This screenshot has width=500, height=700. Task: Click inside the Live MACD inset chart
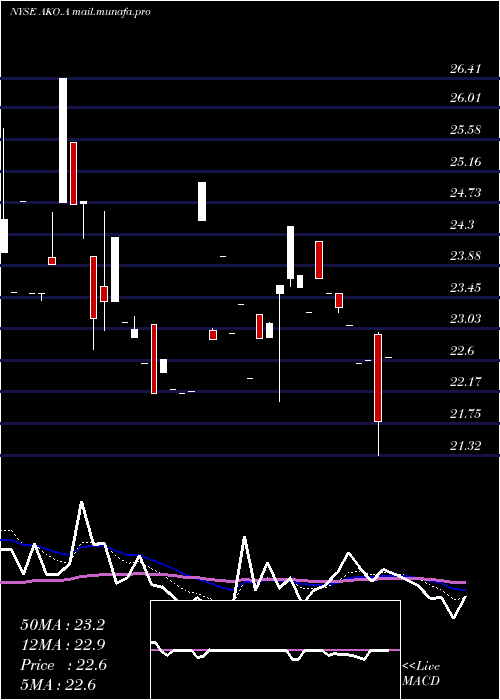click(275, 650)
